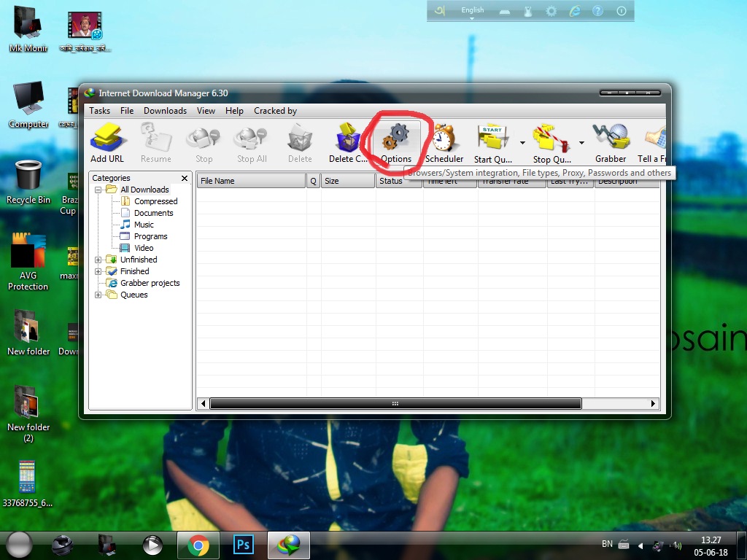
Task: Show hidden tray icons arrow
Action: (x=640, y=545)
